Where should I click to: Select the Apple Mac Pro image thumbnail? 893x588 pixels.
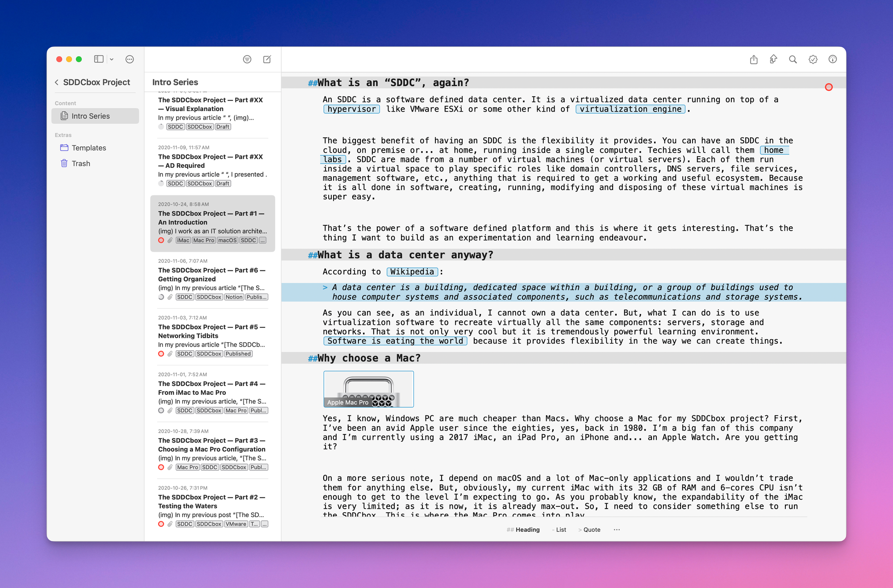[368, 389]
